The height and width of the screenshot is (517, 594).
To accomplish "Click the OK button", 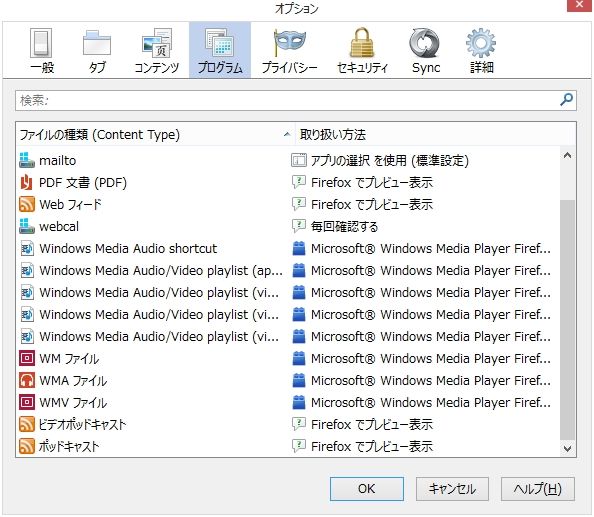I will 366,489.
